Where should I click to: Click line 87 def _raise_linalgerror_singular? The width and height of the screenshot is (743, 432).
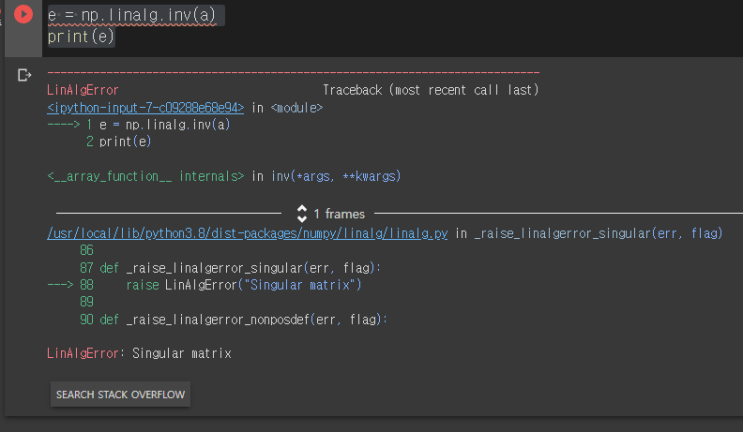[239, 268]
